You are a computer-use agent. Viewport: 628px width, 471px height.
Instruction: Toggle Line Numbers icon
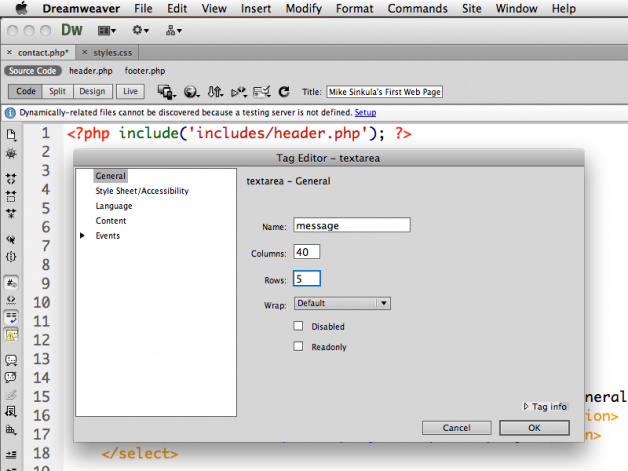coord(11,283)
